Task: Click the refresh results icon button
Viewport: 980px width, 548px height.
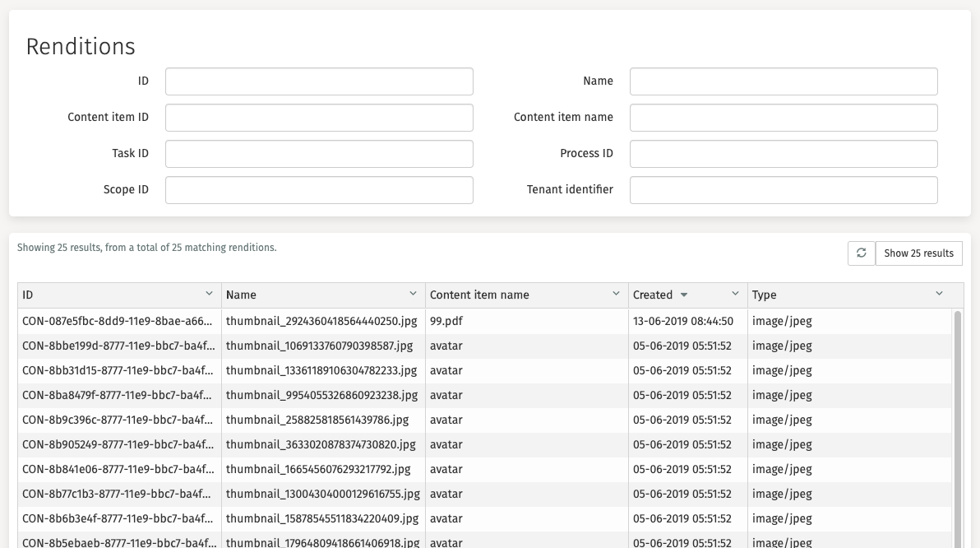Action: [861, 253]
